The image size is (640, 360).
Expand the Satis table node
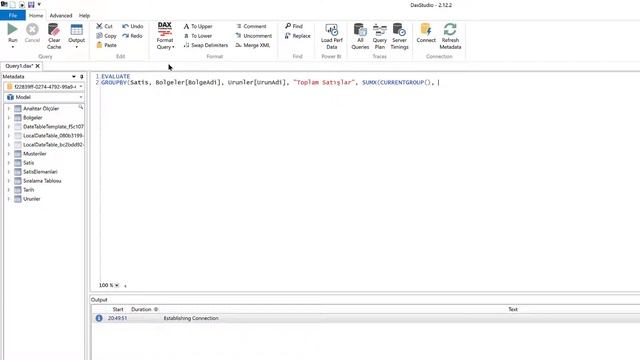[x=9, y=163]
